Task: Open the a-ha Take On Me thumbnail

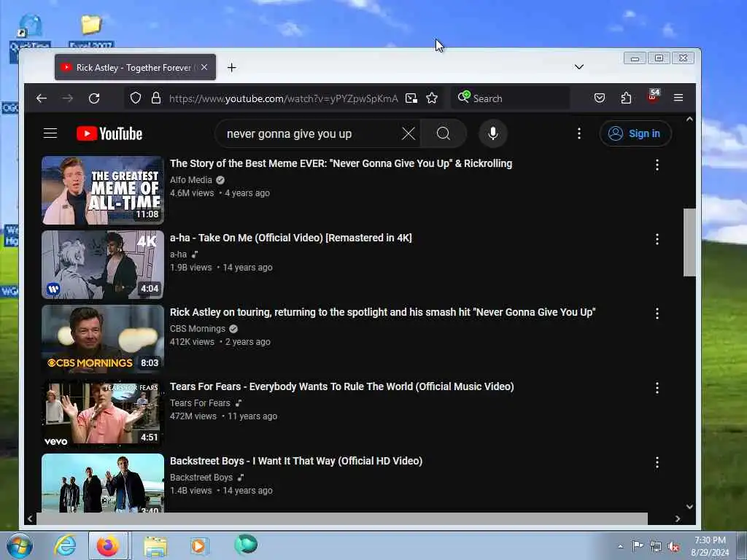Action: pyautogui.click(x=102, y=265)
